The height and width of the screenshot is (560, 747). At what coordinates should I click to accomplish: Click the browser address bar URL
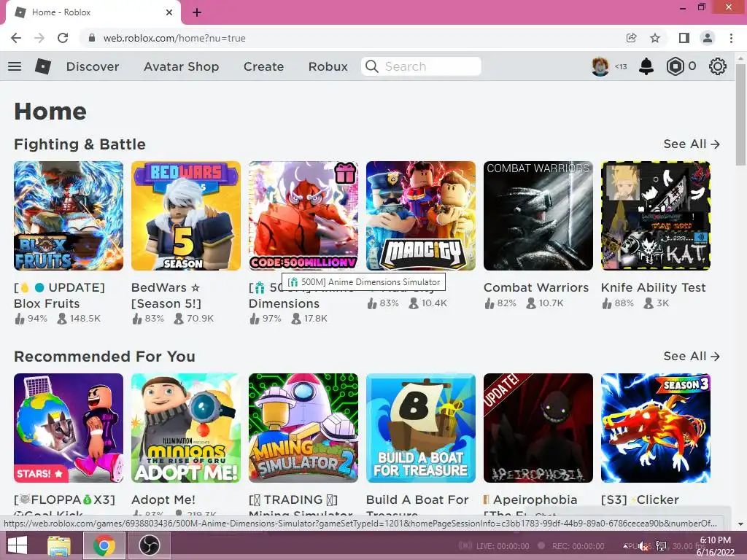click(x=174, y=38)
